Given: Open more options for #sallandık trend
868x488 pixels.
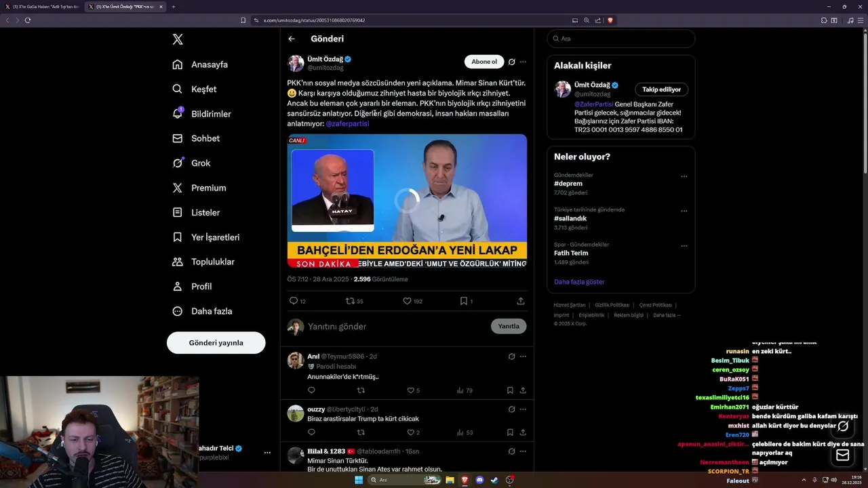Looking at the screenshot, I should tap(684, 211).
